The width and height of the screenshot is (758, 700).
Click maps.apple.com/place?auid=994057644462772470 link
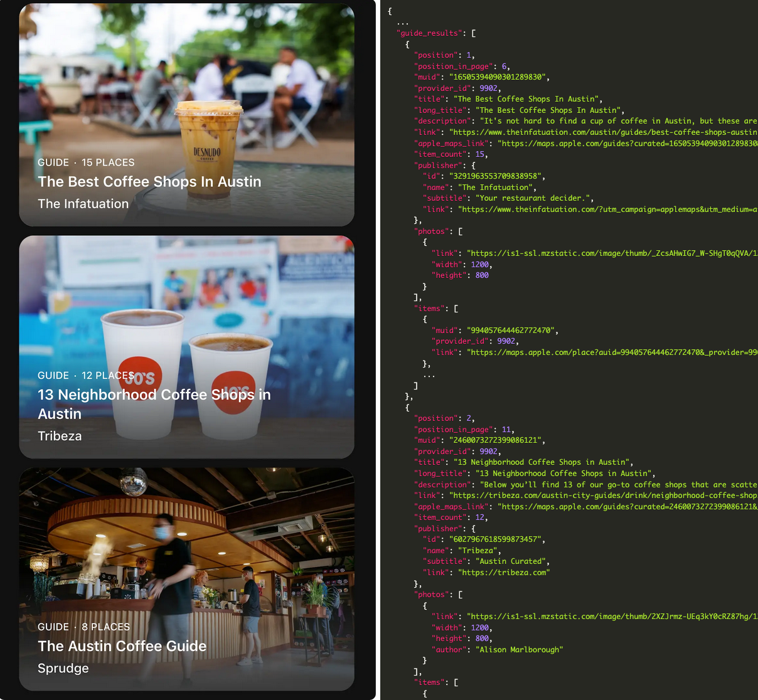pos(612,353)
